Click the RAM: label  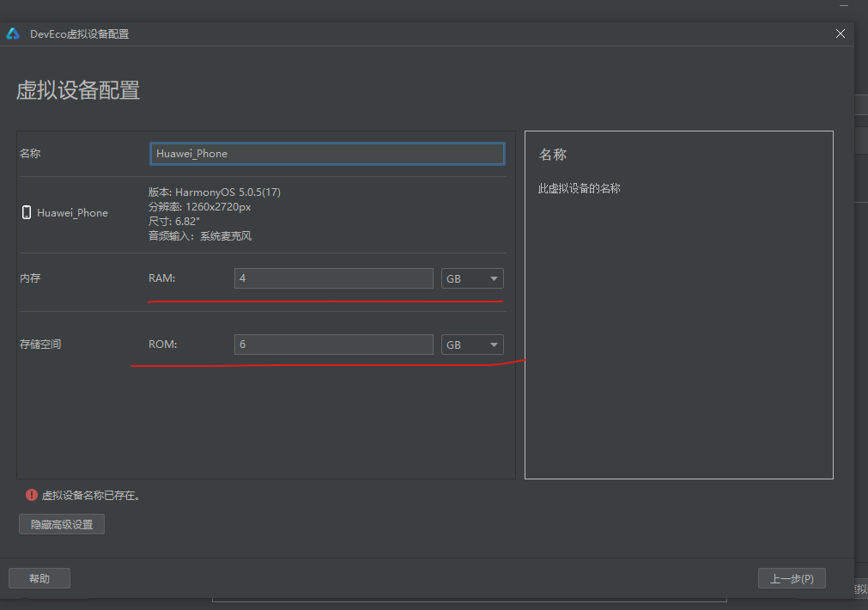coord(161,278)
